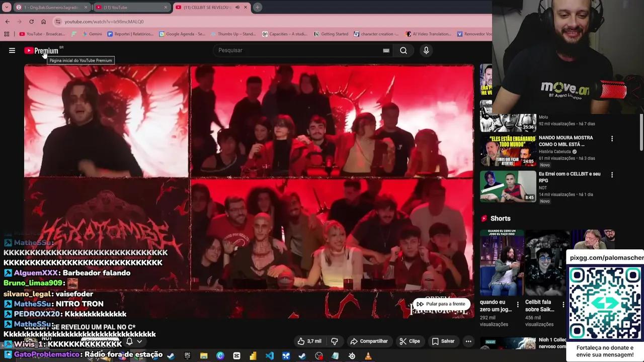This screenshot has width=644, height=362.
Task: Mute notifications with the chat bell icon
Action: [x=129, y=341]
